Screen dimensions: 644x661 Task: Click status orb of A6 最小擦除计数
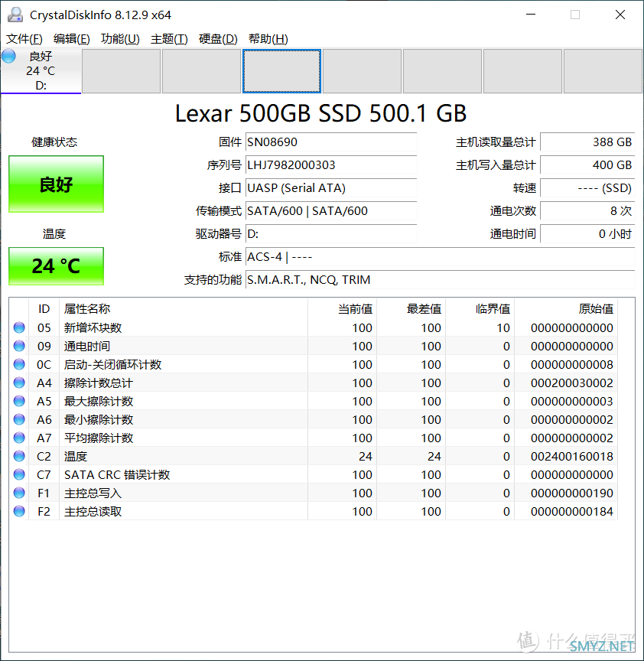[x=19, y=419]
